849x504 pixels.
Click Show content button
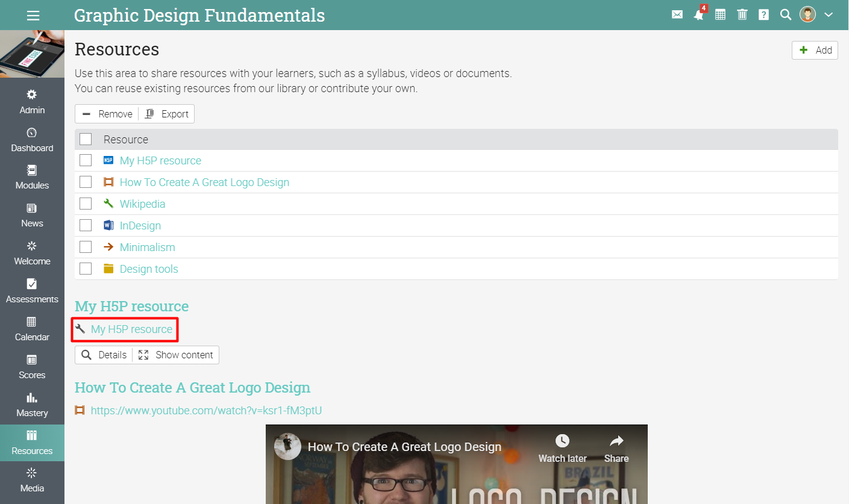tap(176, 355)
